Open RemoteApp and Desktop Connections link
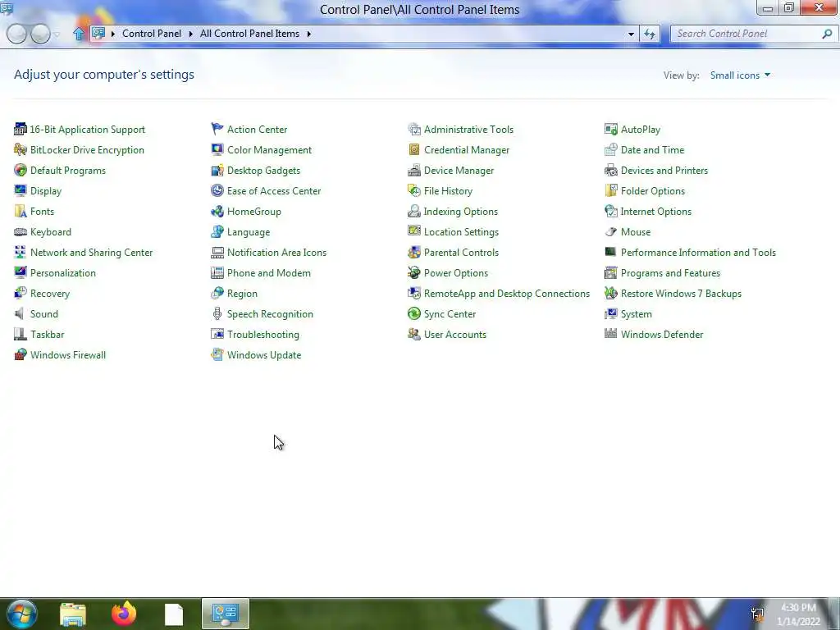Image resolution: width=840 pixels, height=630 pixels. 507,294
